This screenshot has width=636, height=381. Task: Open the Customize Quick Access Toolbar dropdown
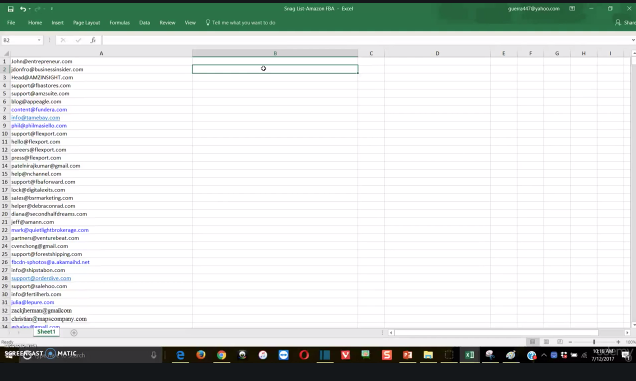coord(52,9)
